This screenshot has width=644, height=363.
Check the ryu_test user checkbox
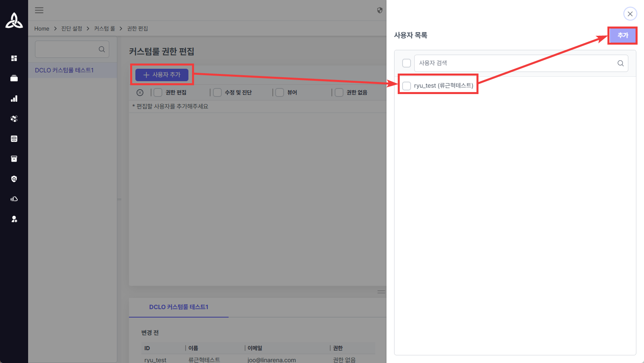click(x=407, y=86)
